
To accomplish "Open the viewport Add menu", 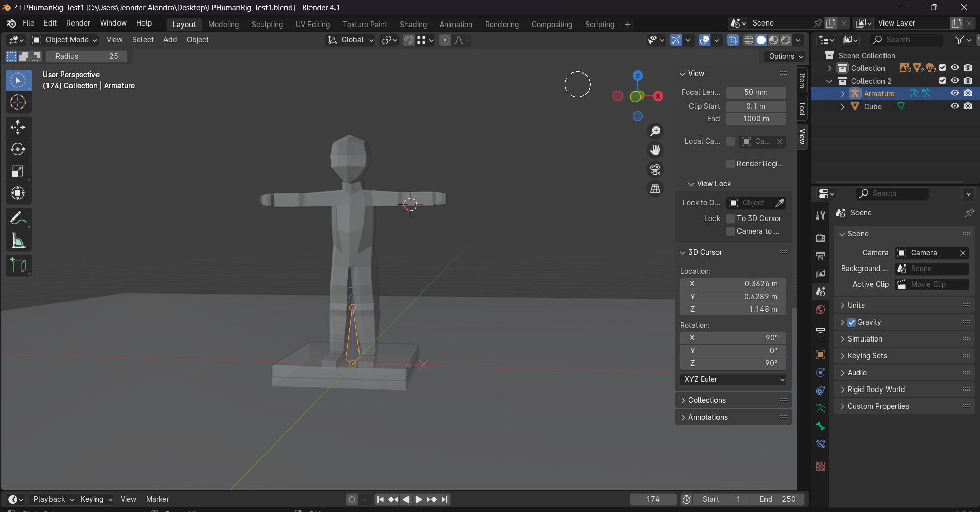I will pyautogui.click(x=170, y=40).
